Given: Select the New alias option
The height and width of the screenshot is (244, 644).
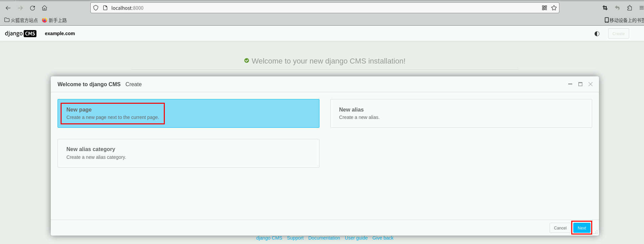Looking at the screenshot, I should click(461, 113).
